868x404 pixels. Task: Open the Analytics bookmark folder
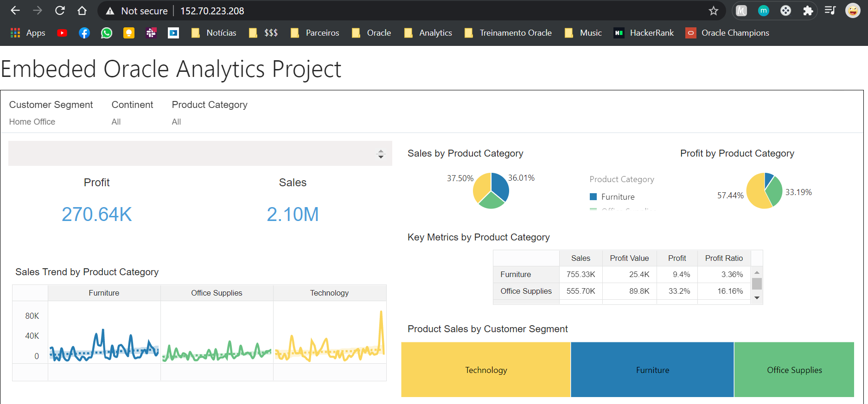pyautogui.click(x=428, y=33)
